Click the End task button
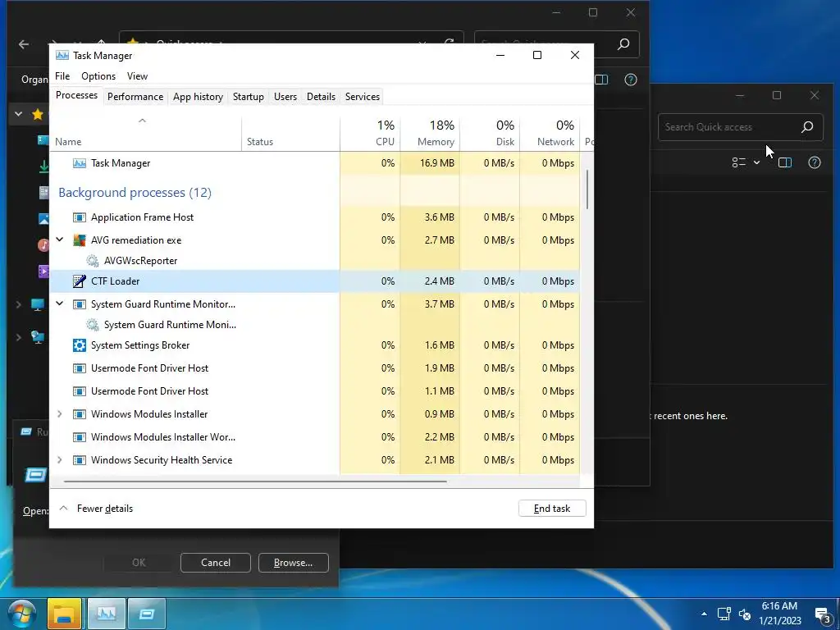This screenshot has height=630, width=840. click(x=552, y=509)
